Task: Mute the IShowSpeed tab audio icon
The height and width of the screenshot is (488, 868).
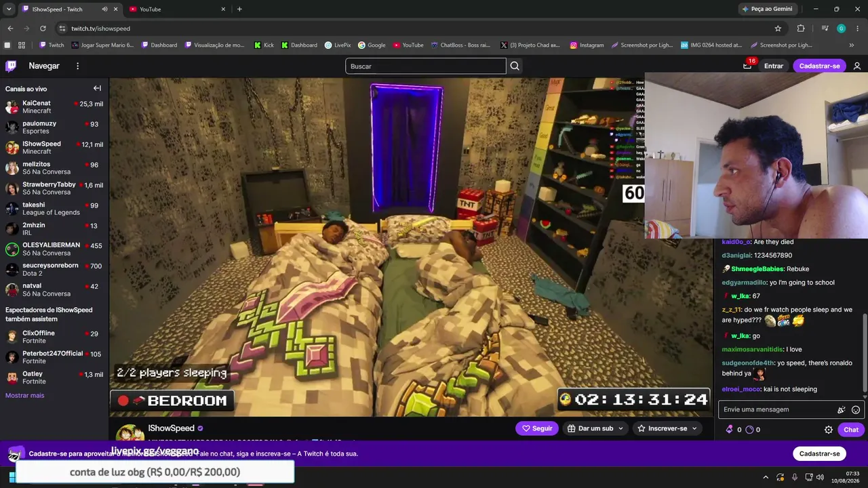Action: 104,9
